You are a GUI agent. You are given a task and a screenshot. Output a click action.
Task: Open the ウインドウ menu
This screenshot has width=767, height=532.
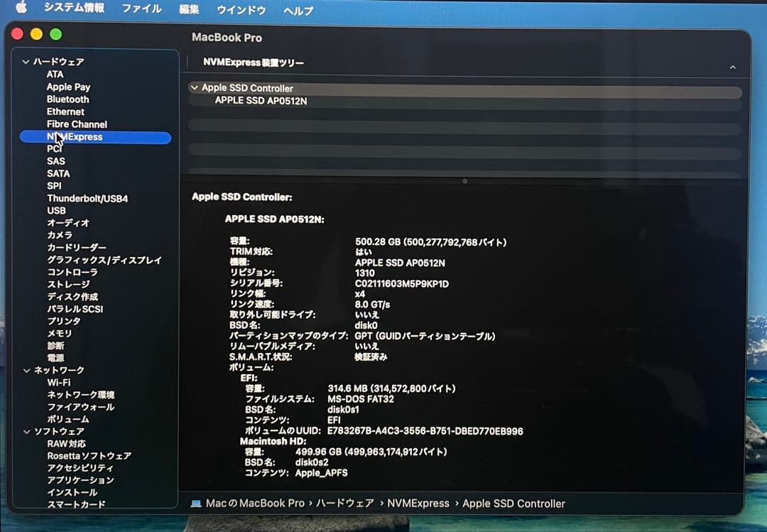240,10
